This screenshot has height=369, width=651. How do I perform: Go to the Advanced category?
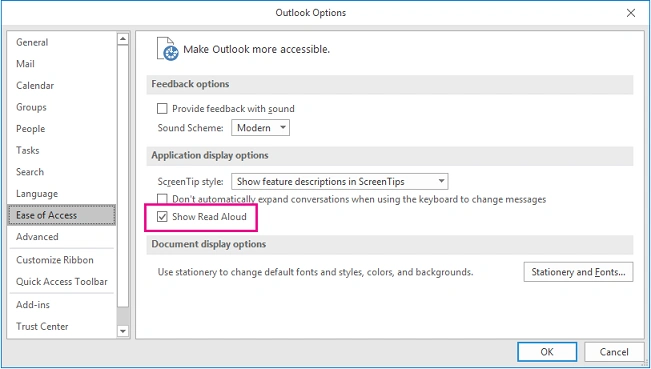37,237
